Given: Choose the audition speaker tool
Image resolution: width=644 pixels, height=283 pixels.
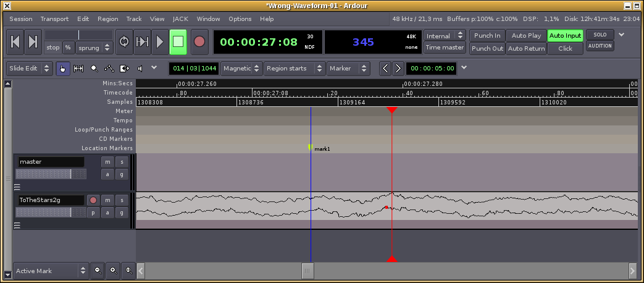Looking at the screenshot, I should 140,68.
